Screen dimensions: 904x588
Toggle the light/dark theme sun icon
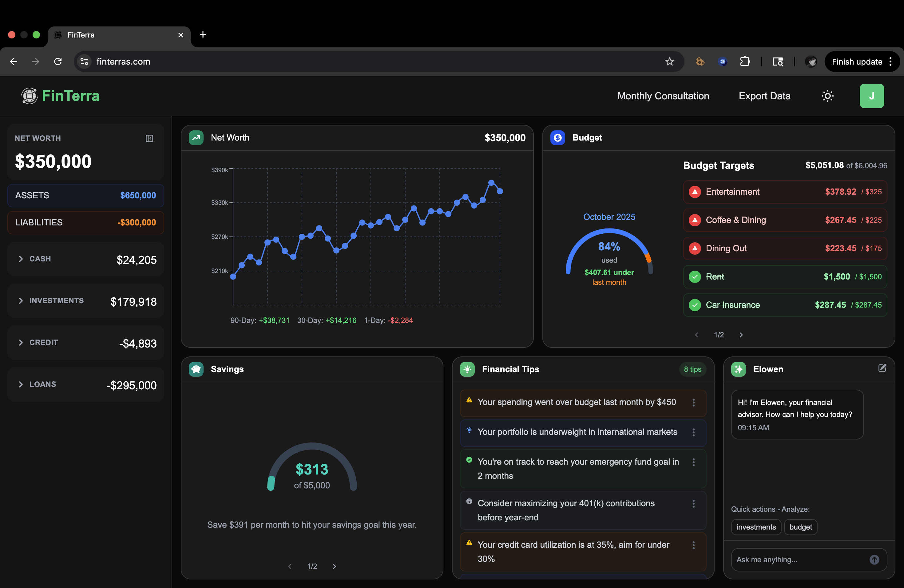click(827, 96)
